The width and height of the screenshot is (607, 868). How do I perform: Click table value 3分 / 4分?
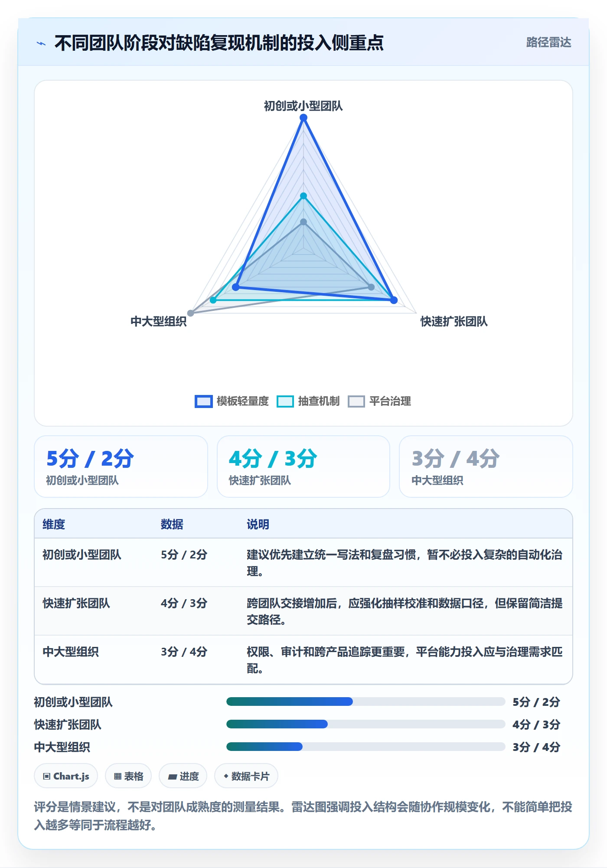click(184, 652)
